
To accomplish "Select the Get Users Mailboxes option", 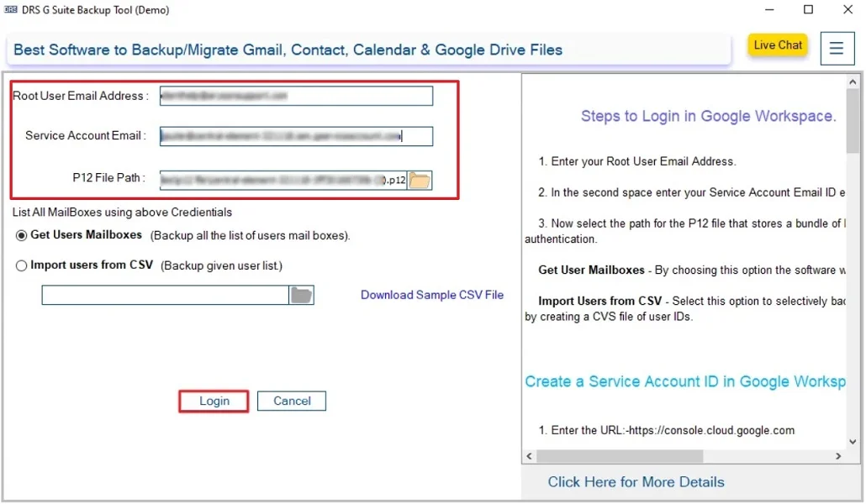I will click(x=23, y=235).
